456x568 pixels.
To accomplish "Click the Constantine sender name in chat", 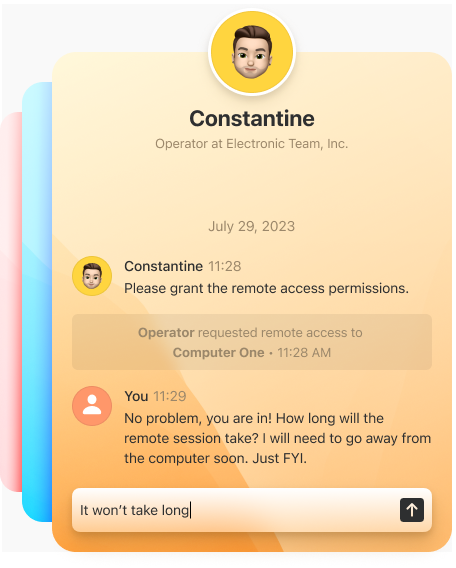I will tap(163, 266).
